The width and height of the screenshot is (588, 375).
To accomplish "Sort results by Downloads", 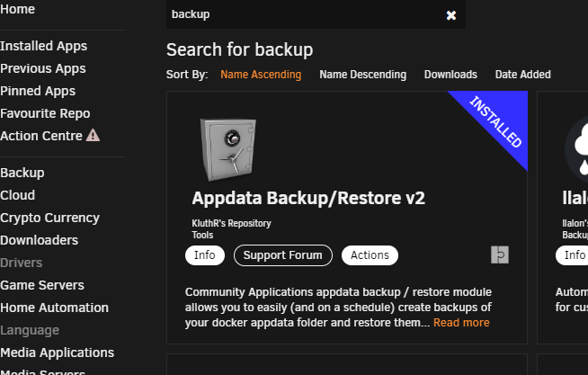I will 450,75.
